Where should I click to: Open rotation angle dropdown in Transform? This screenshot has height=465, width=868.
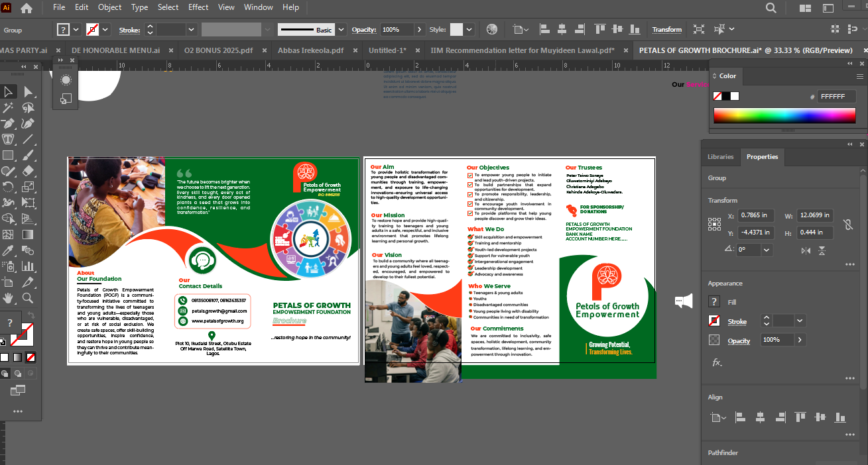(x=767, y=250)
